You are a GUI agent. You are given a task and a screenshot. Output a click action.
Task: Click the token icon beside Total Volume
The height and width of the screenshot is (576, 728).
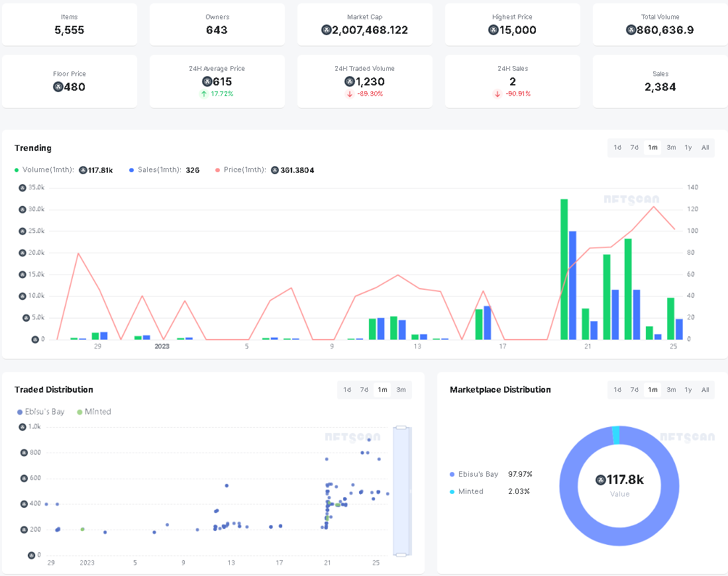[x=629, y=30]
